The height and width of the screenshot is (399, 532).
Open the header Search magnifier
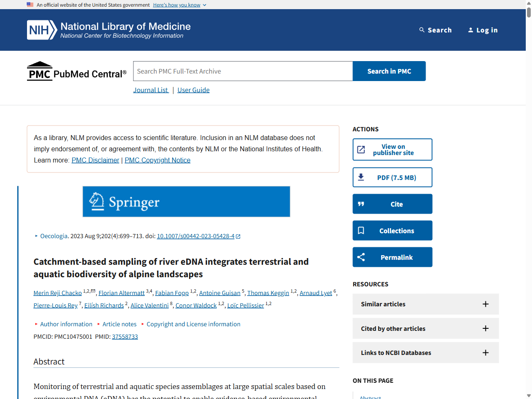(422, 30)
